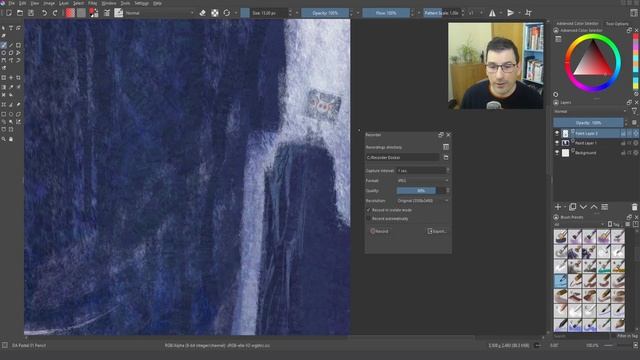Click the manage recordings icon in Recorder
Viewport: 640px width, 360px height.
pos(446,147)
